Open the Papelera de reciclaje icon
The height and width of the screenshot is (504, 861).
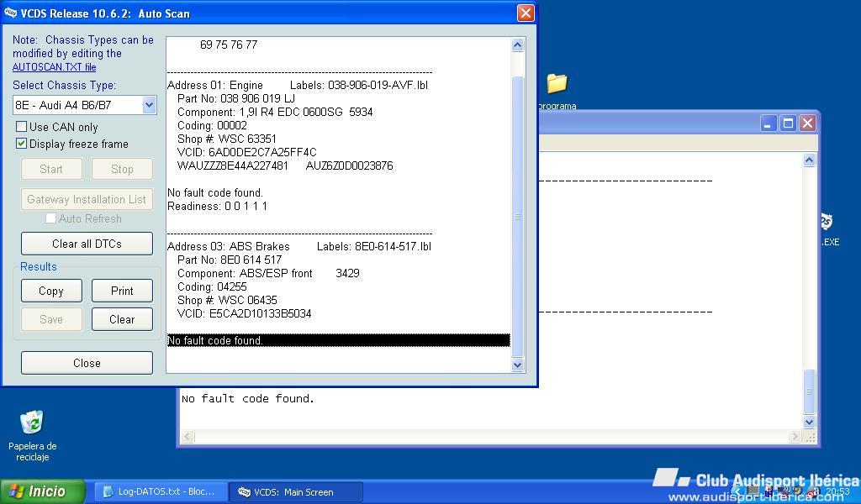pos(33,436)
